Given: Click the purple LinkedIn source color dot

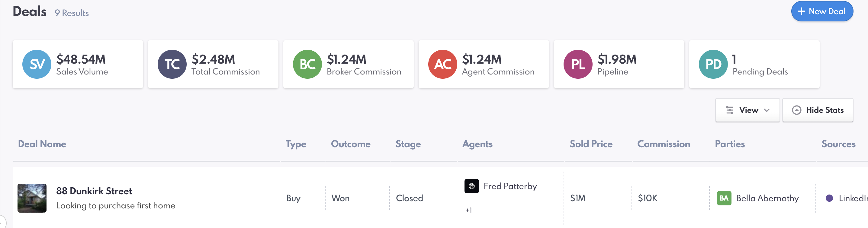Looking at the screenshot, I should (829, 198).
